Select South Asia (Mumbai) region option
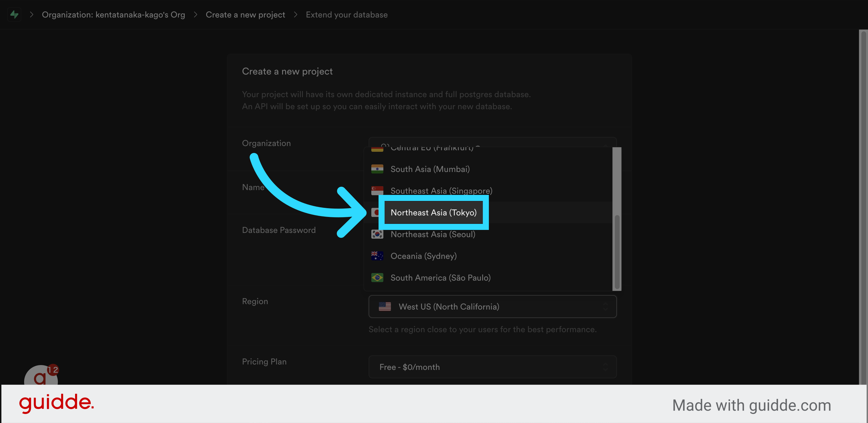868x423 pixels. pyautogui.click(x=488, y=169)
